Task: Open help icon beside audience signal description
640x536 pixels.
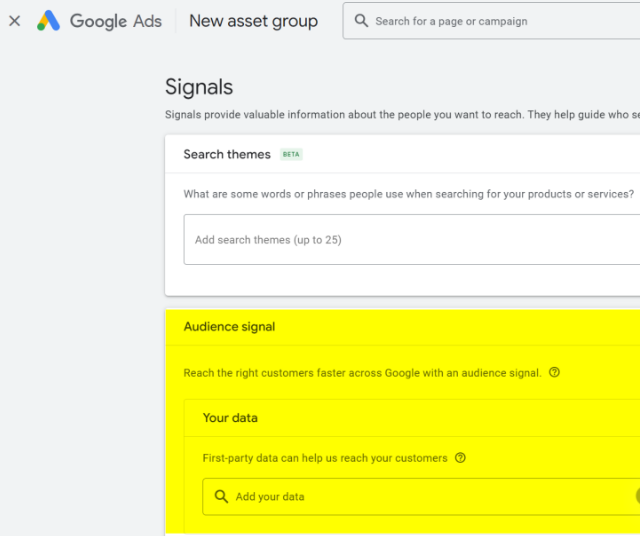Action: click(555, 373)
